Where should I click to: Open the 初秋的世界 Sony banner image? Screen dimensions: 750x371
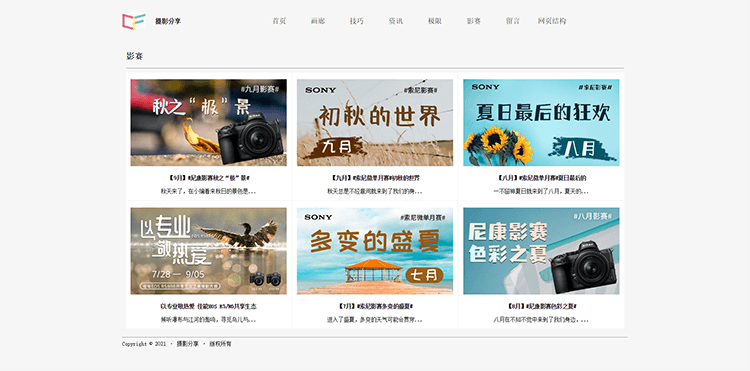375,122
